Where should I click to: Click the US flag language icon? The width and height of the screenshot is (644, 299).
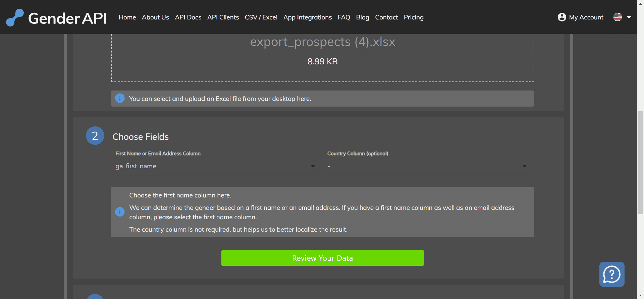(x=618, y=17)
